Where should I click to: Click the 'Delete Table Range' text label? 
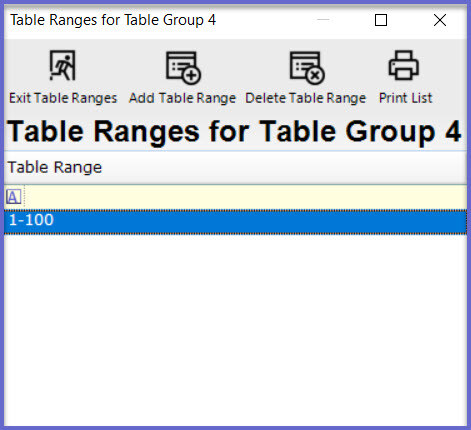click(x=306, y=98)
